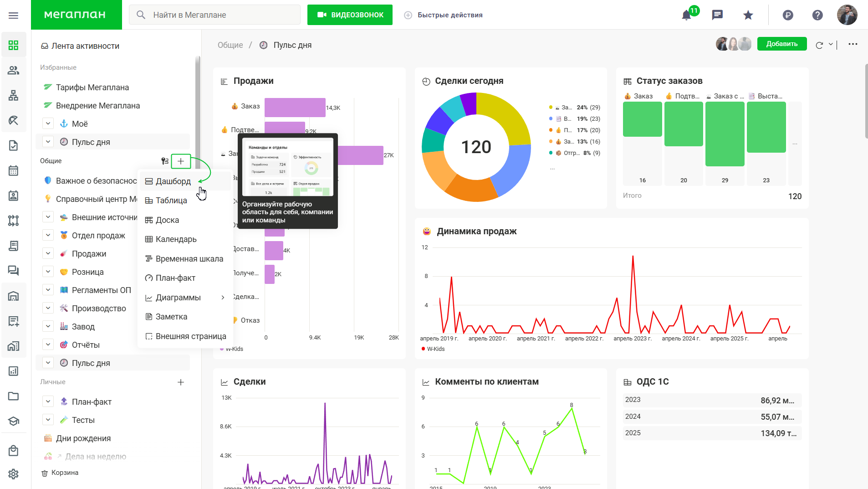The image size is (868, 489).
Task: Expand the Завод folder chevron
Action: click(48, 326)
